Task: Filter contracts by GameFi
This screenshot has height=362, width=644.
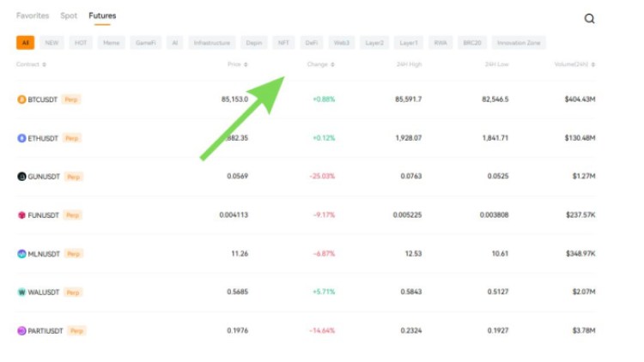Action: 146,43
